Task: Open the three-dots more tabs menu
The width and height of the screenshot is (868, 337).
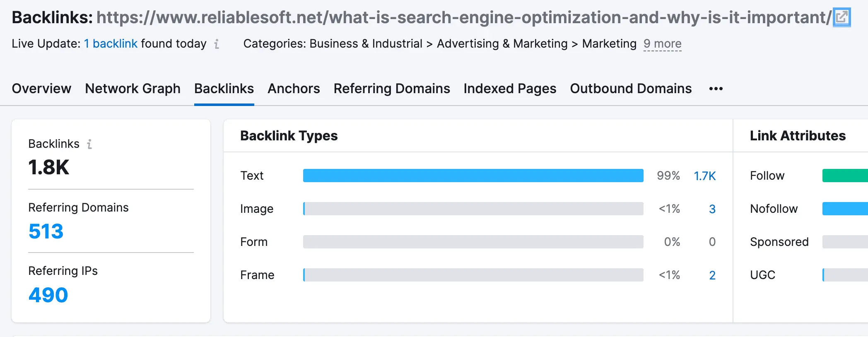Action: pos(716,89)
